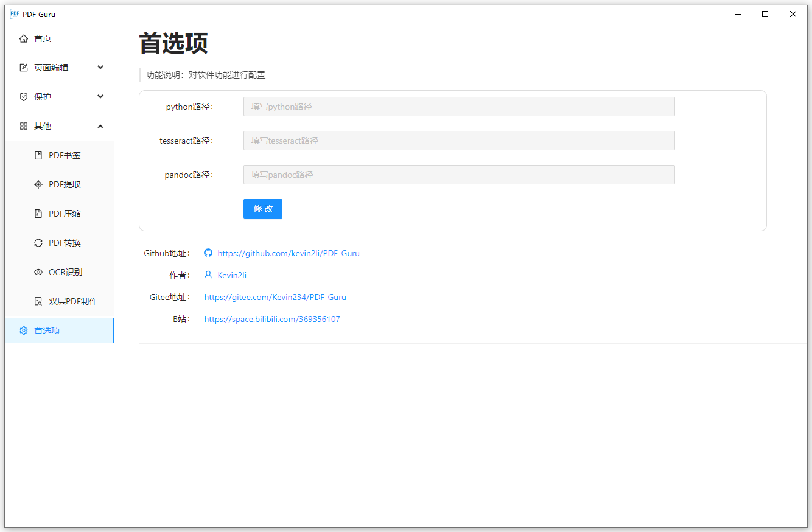Click the 功能说明 description text

point(206,75)
